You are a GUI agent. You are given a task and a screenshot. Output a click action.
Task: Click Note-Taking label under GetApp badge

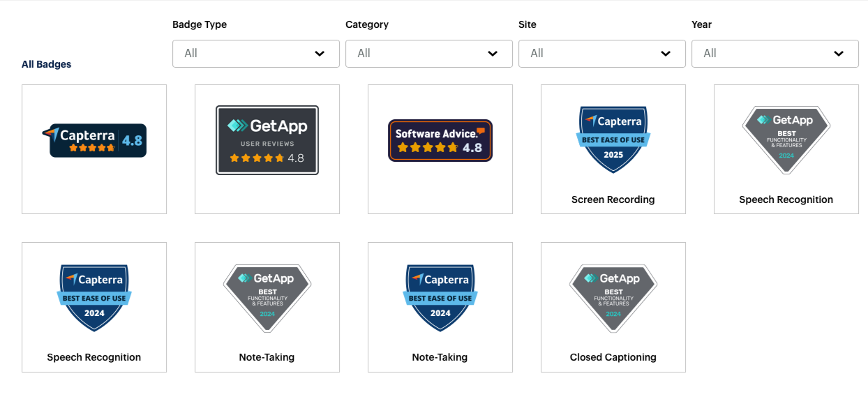click(267, 357)
